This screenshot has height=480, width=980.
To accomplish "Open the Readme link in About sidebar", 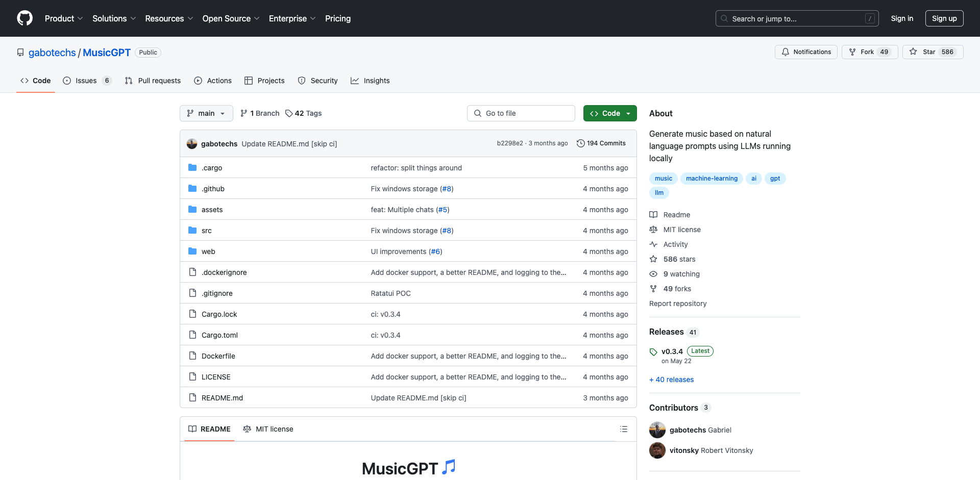I will 670,215.
